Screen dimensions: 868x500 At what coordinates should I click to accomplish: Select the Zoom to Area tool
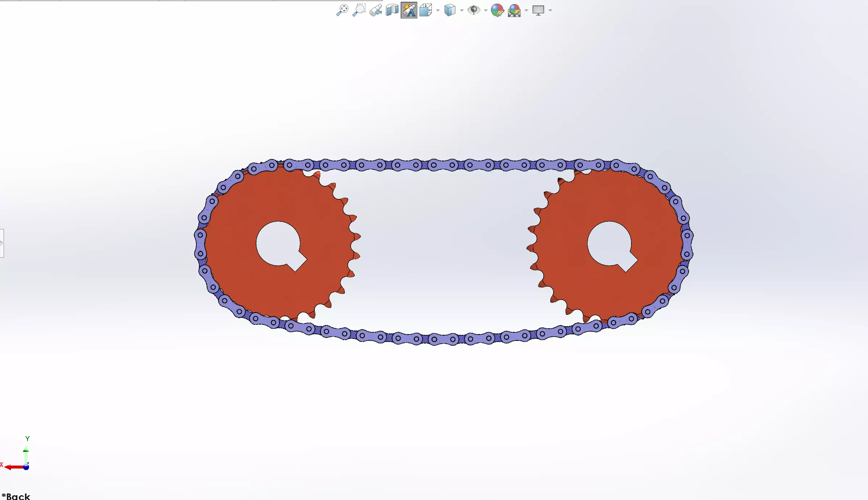click(x=359, y=10)
